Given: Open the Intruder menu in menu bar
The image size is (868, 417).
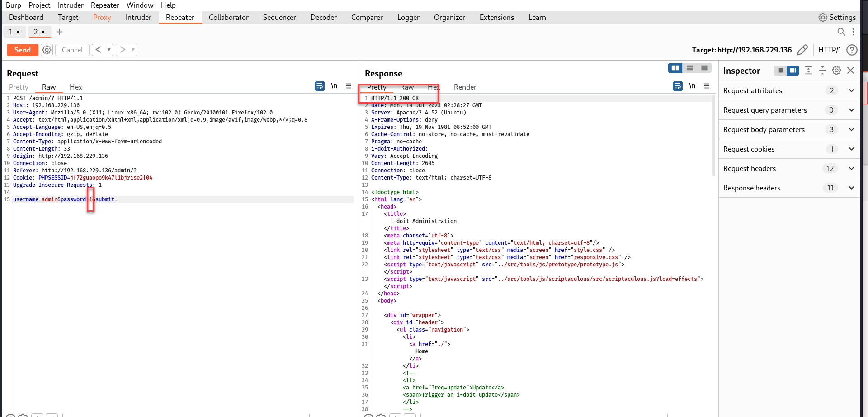Looking at the screenshot, I should pos(71,5).
